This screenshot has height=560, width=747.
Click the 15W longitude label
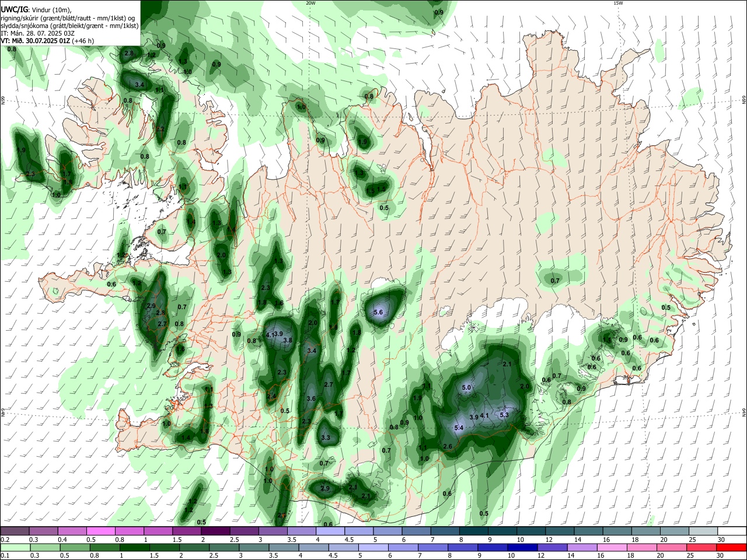619,3
